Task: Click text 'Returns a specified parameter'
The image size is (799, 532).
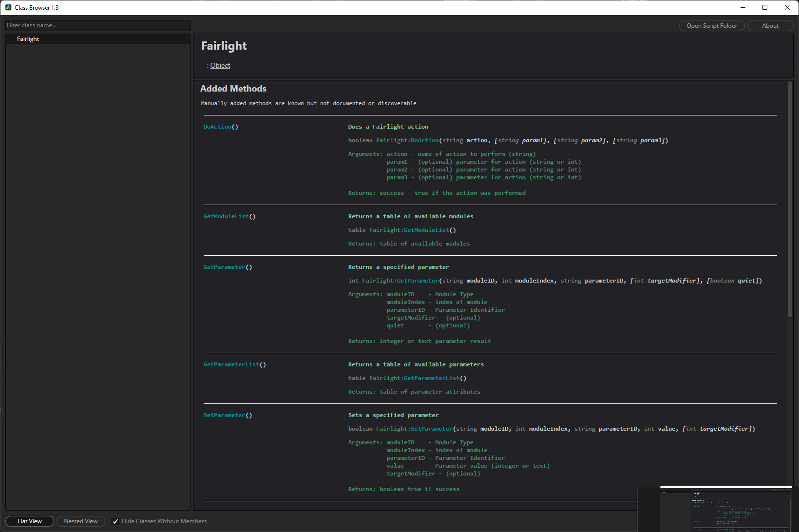Action: pos(399,267)
